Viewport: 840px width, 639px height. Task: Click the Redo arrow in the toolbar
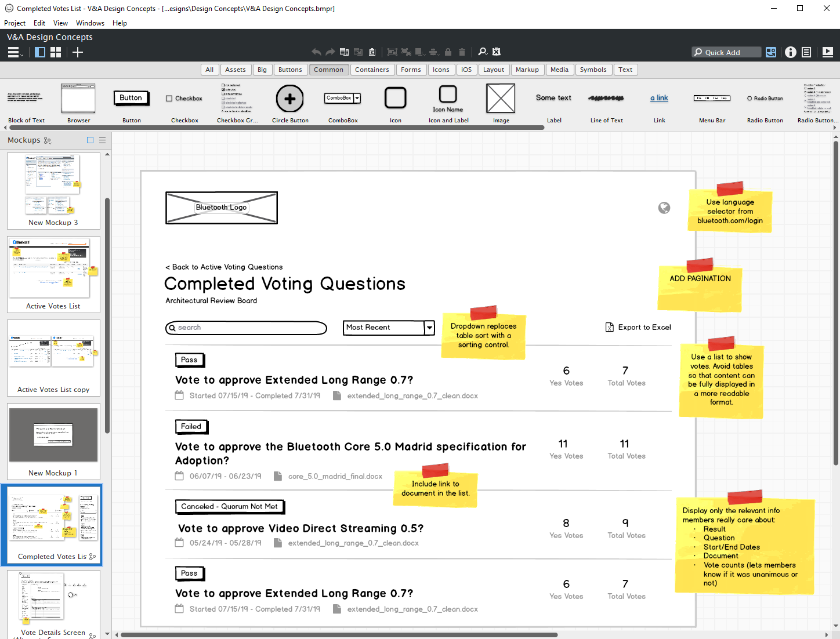(330, 52)
